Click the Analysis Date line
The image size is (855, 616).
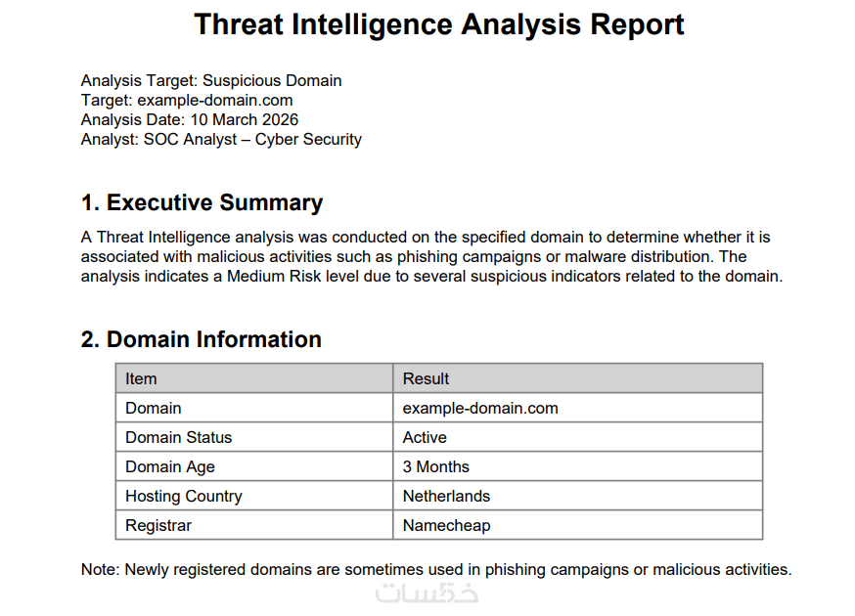(190, 119)
